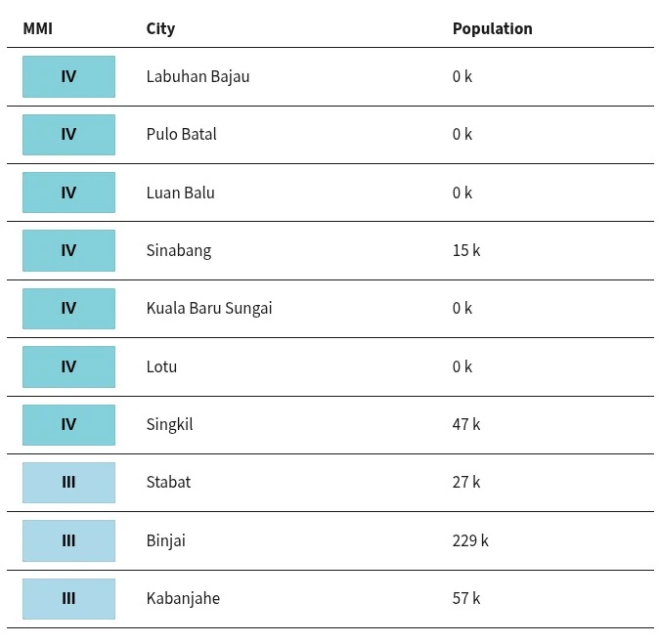Image resolution: width=660 pixels, height=644 pixels.
Task: Click the III badge beside Binjai
Action: click(x=69, y=540)
